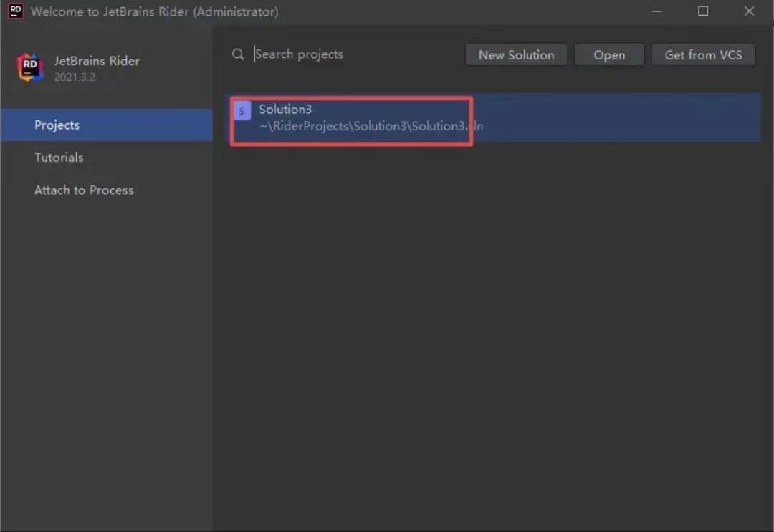Click the Rider logo in title bar
Image resolution: width=774 pixels, height=532 pixels.
[x=15, y=11]
